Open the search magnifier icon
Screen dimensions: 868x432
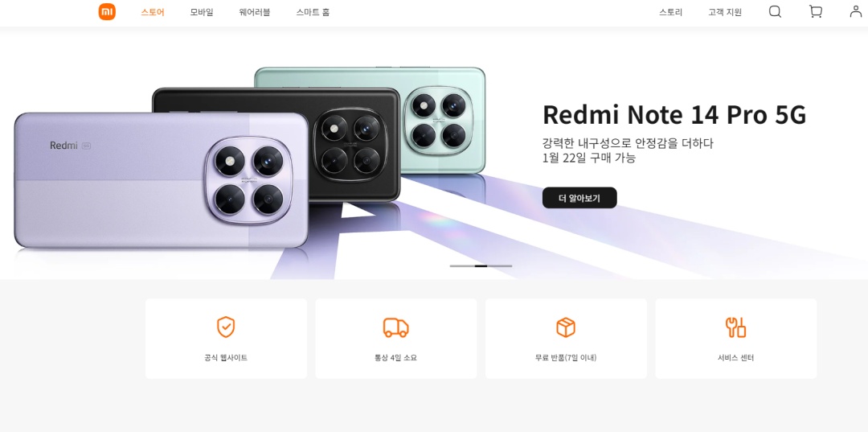tap(775, 11)
